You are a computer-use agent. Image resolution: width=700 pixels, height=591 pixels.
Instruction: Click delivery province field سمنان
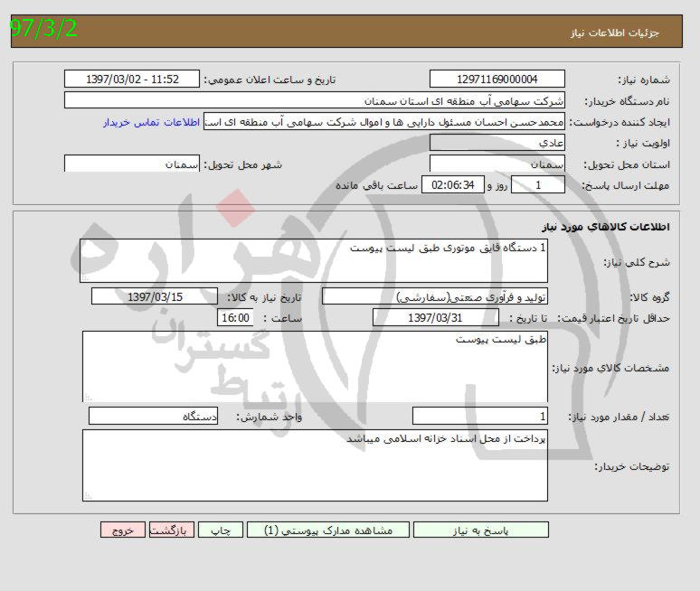(497, 164)
